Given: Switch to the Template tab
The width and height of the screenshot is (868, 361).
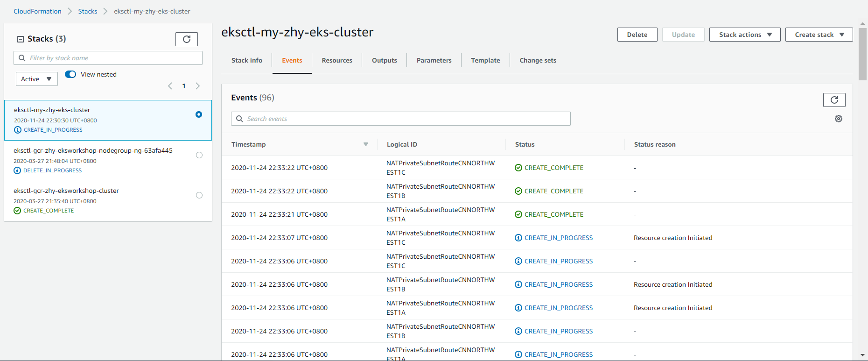Looking at the screenshot, I should (485, 60).
